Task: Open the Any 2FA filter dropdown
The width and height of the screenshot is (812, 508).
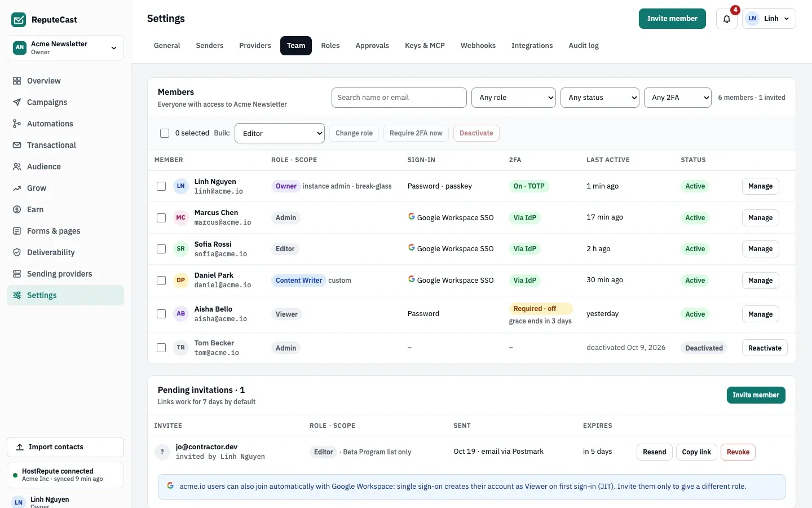Action: (x=678, y=98)
